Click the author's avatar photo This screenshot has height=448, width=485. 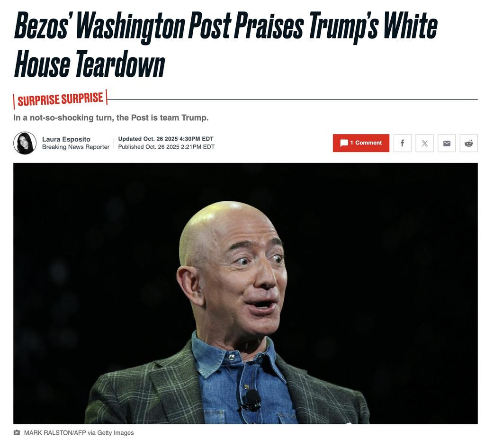pos(25,143)
